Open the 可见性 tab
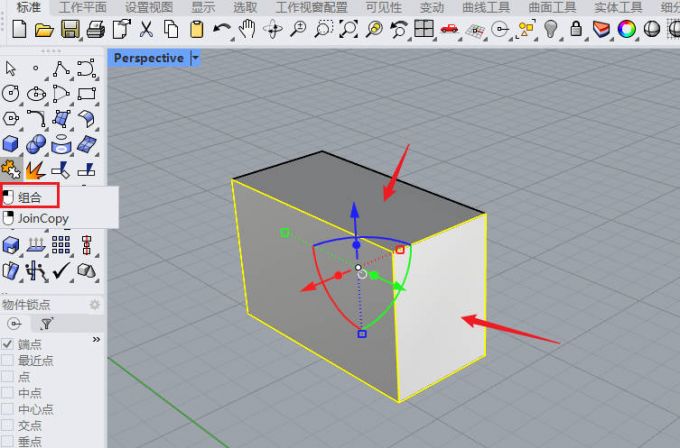The width and height of the screenshot is (680, 448). [383, 7]
